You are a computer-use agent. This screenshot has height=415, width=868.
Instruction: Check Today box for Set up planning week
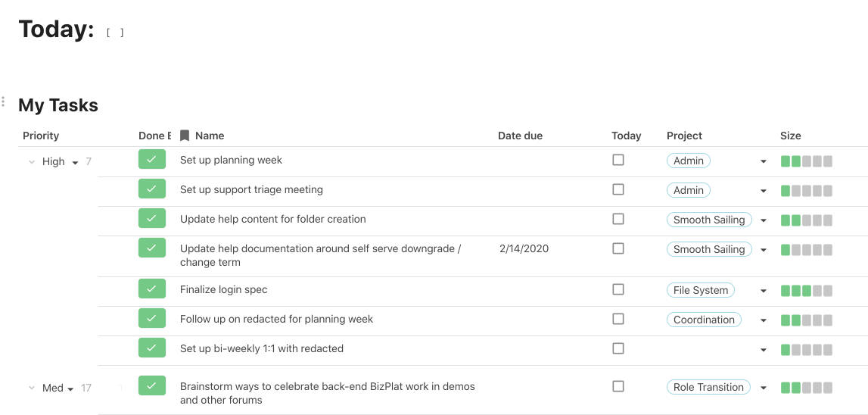coord(618,160)
